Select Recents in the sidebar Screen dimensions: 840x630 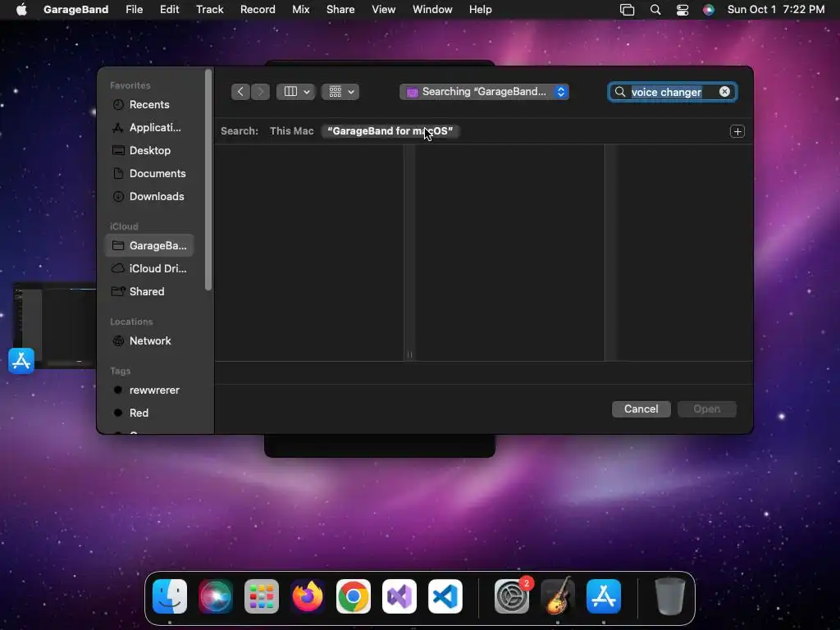(x=149, y=104)
